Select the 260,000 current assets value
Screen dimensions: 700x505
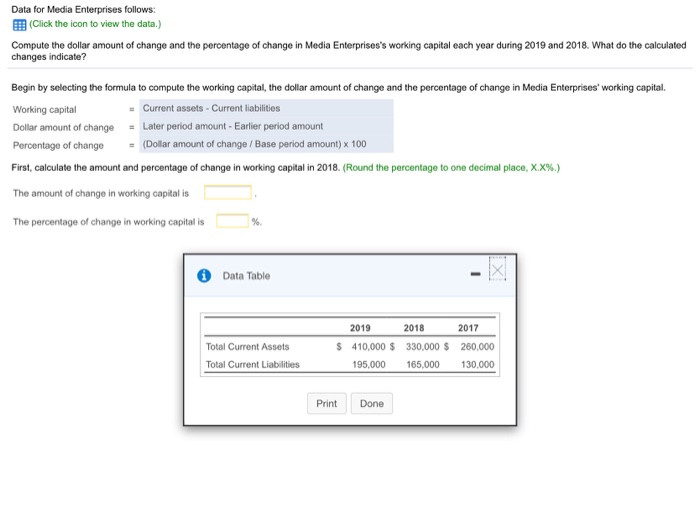[x=477, y=346]
